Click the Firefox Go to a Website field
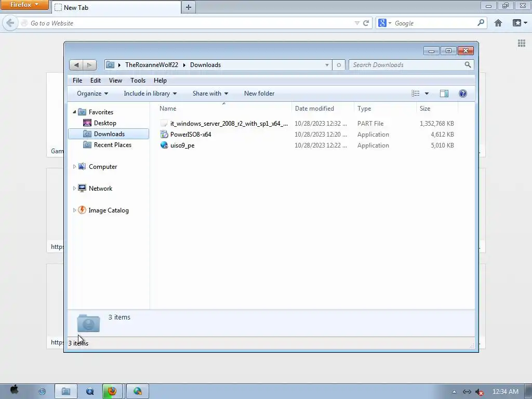This screenshot has height=399, width=532. tap(190, 23)
